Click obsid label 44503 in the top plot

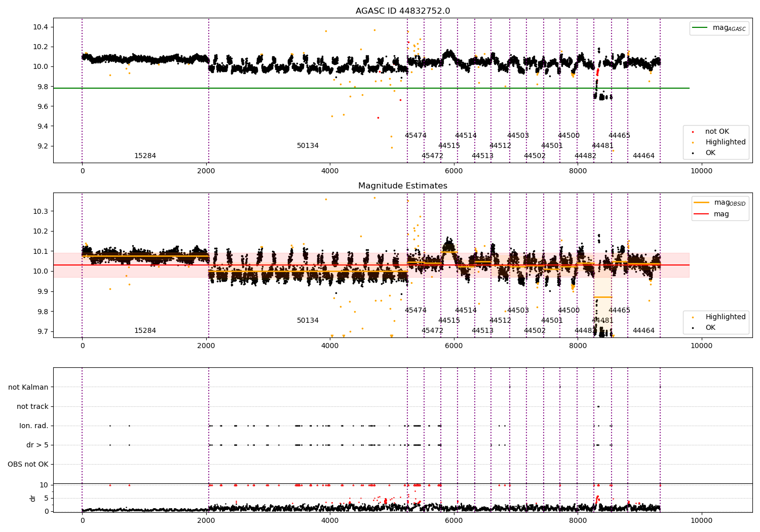point(518,136)
